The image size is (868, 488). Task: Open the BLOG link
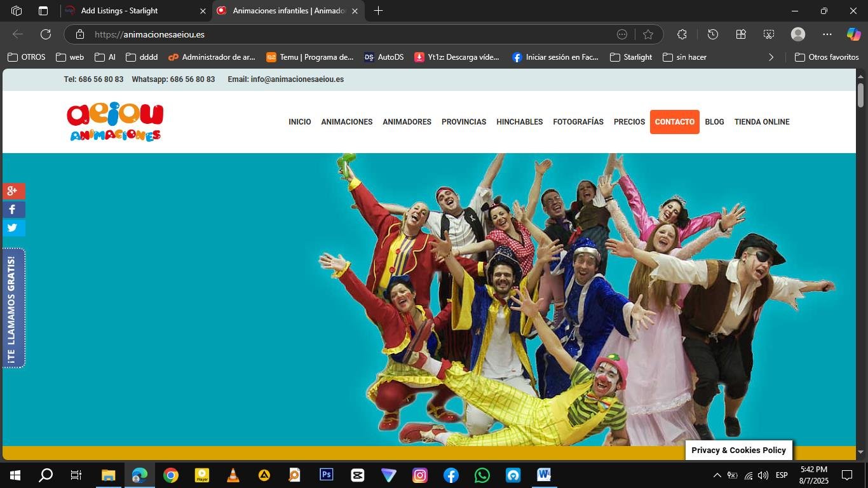[714, 122]
